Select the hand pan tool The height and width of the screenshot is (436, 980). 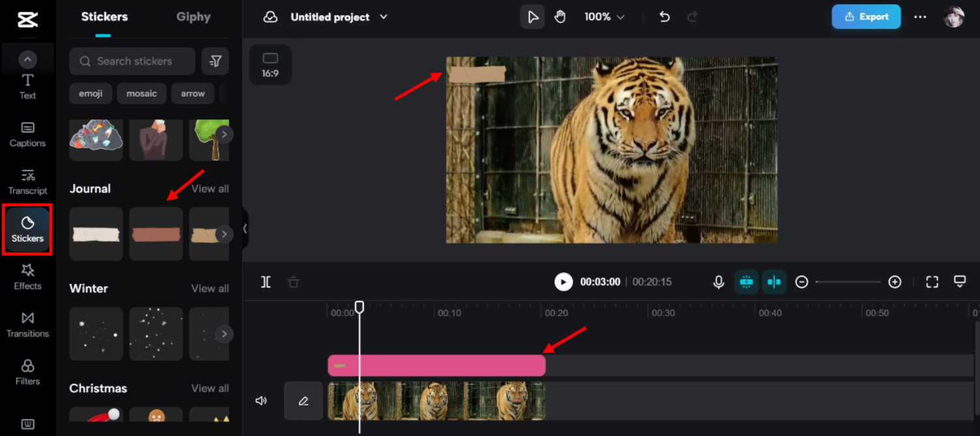click(x=560, y=17)
